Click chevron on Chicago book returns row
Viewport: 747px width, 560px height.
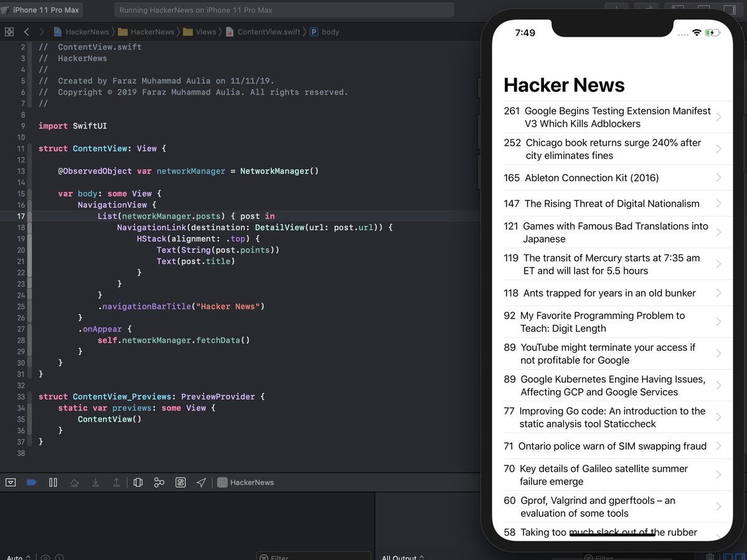pos(718,149)
